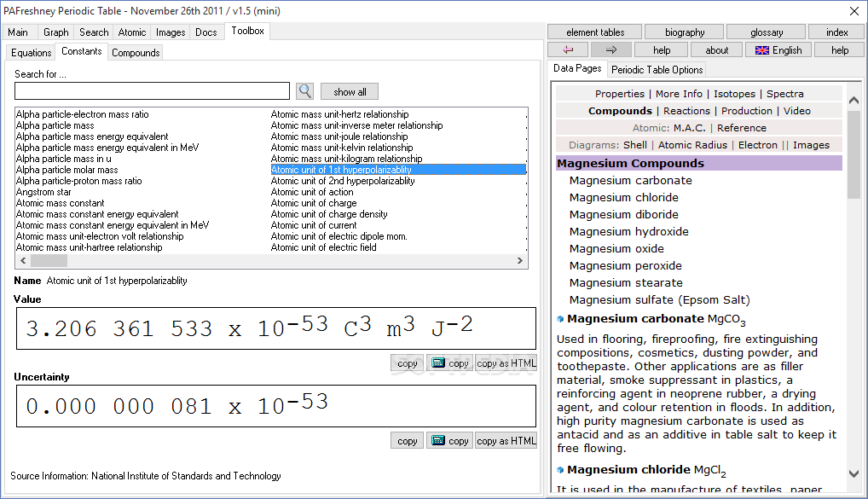
Task: Open the Video link
Action: tap(796, 111)
